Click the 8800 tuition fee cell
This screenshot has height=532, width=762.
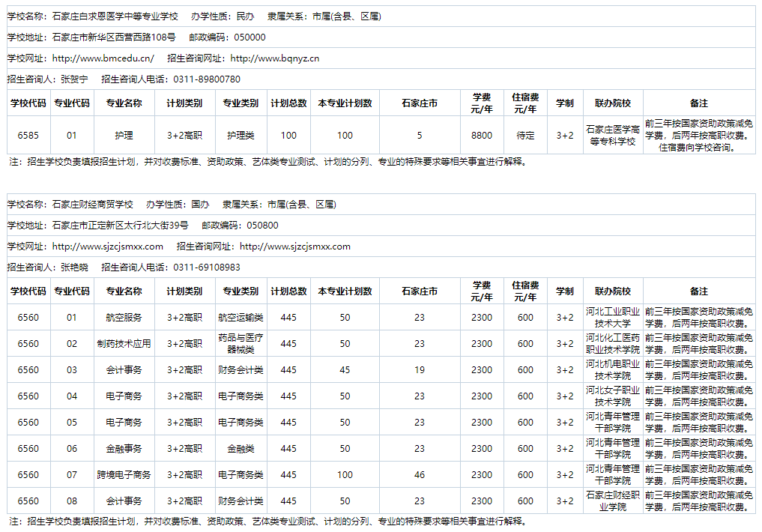click(482, 136)
